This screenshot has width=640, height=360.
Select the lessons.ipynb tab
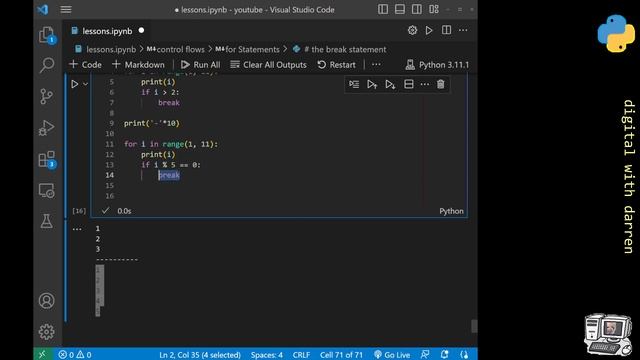click(107, 31)
